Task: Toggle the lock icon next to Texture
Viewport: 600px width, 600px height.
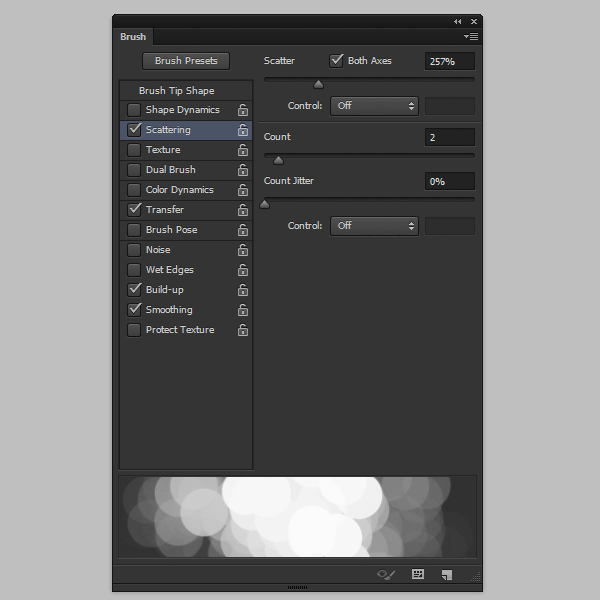Action: pos(243,150)
